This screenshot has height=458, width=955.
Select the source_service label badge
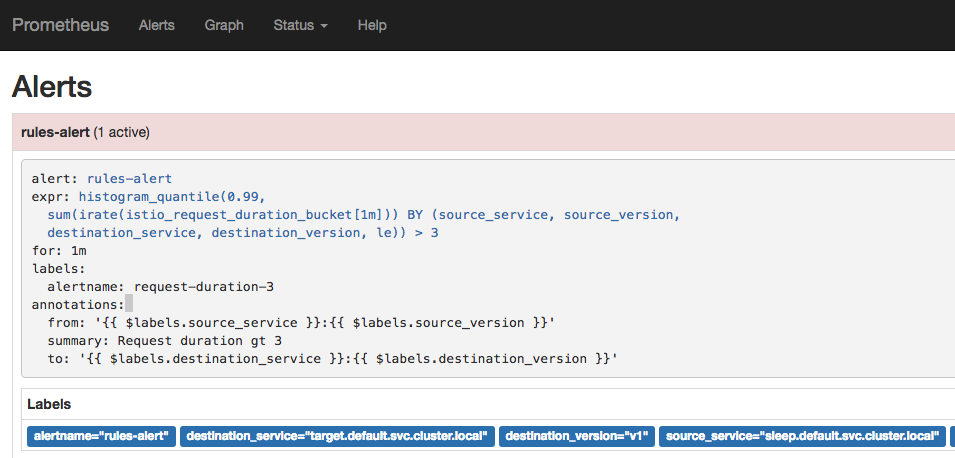click(x=802, y=436)
